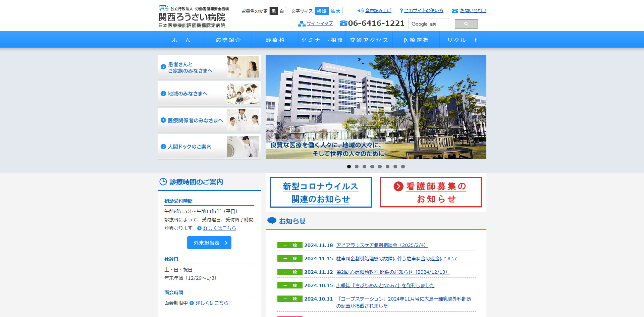
Task: Open the ホーム menu item
Action: 181,40
